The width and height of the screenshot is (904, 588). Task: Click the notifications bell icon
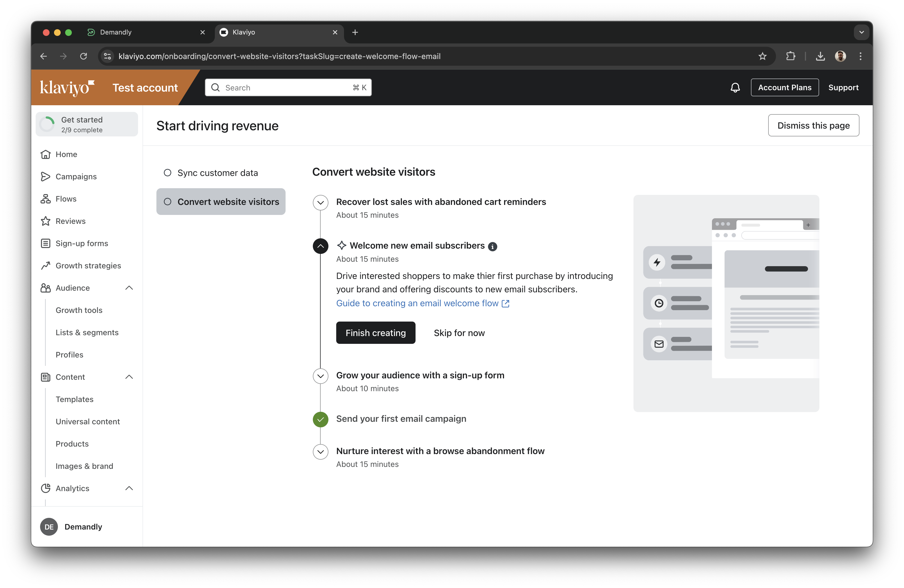click(735, 88)
